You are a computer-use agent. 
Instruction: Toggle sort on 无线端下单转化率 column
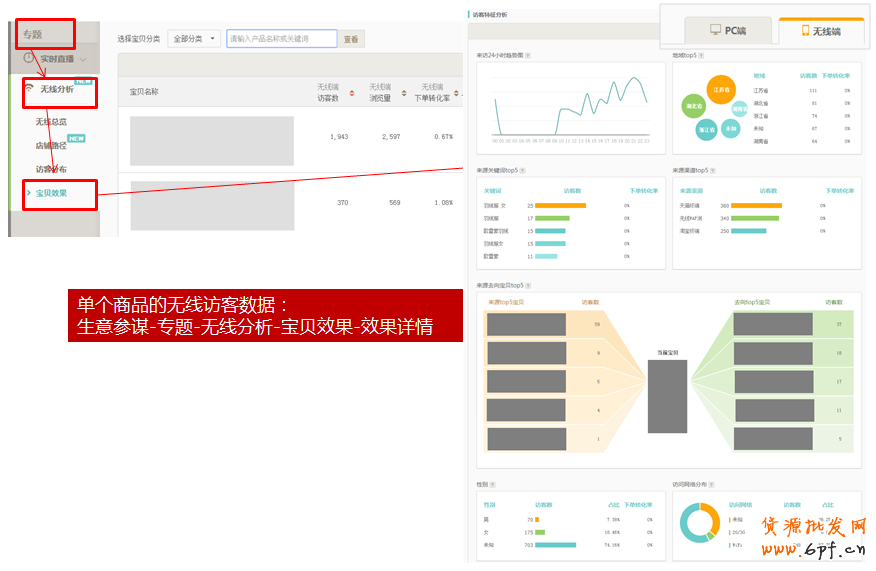pos(457,93)
